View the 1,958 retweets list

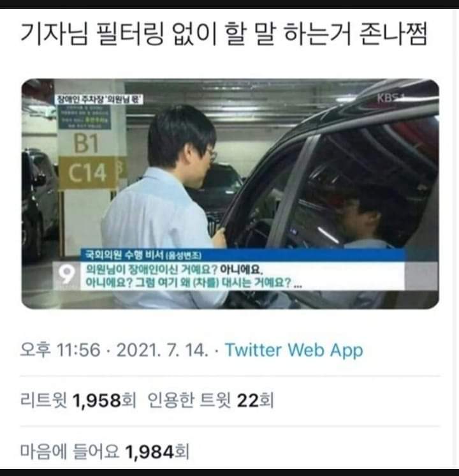78,400
